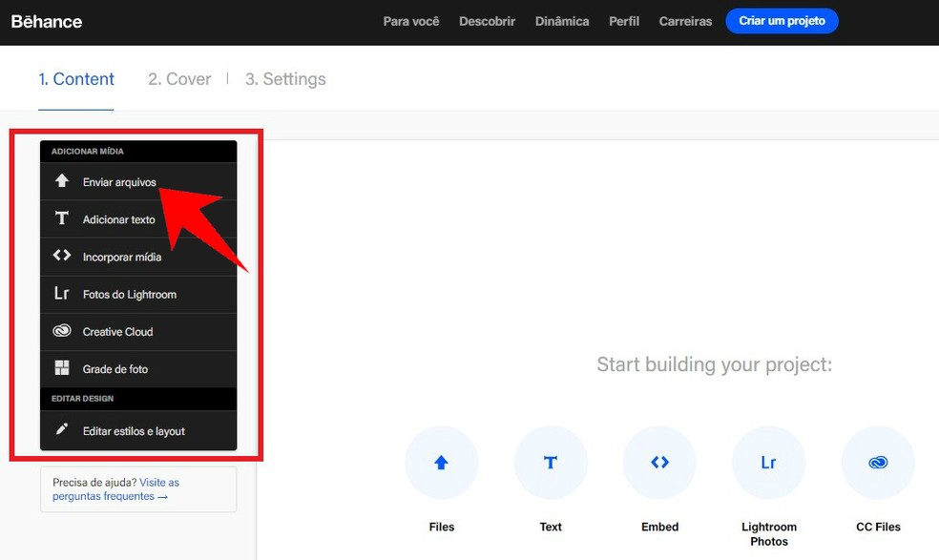
Task: Select the Fotos do Lightroom Lr icon
Action: (x=60, y=294)
